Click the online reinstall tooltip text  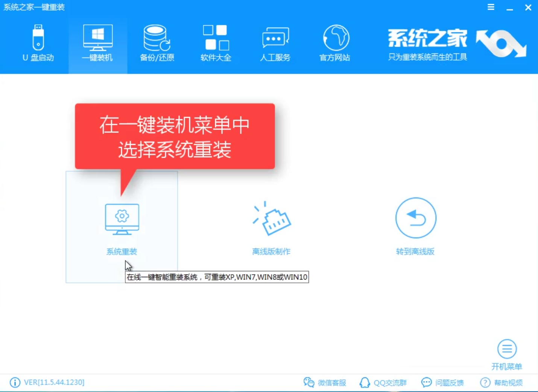click(x=217, y=277)
